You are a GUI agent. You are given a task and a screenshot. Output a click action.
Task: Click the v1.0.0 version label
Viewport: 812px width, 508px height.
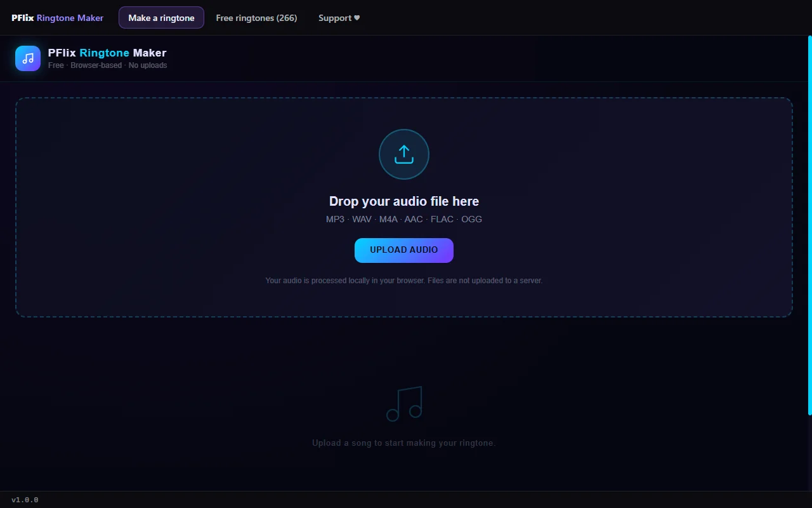[x=25, y=500]
